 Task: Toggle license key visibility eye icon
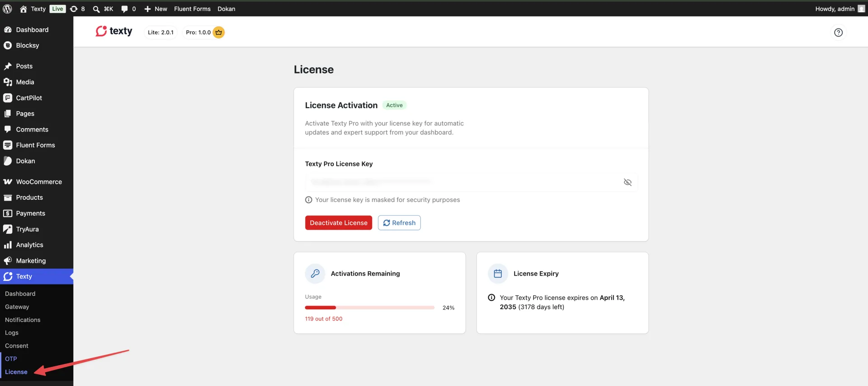(627, 182)
